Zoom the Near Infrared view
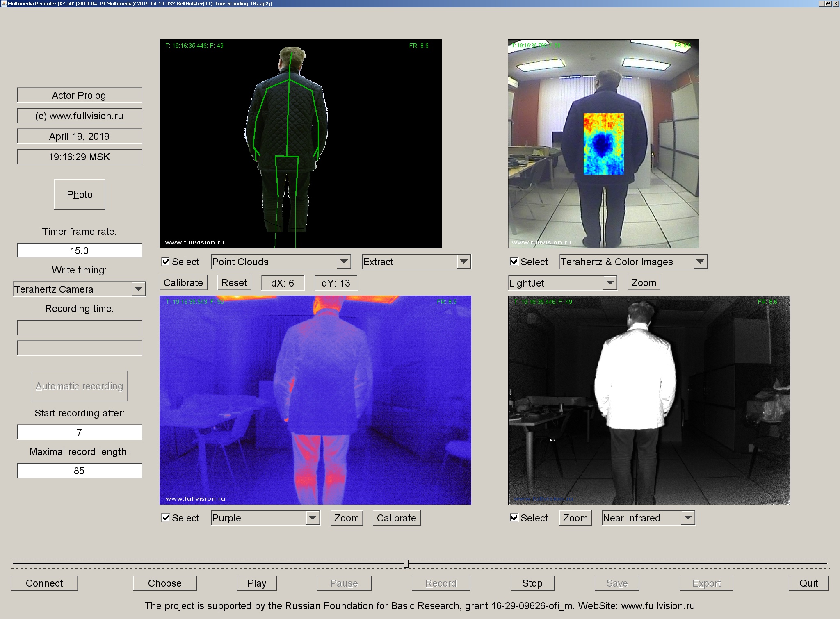Screen dimensions: 840x619 575,518
